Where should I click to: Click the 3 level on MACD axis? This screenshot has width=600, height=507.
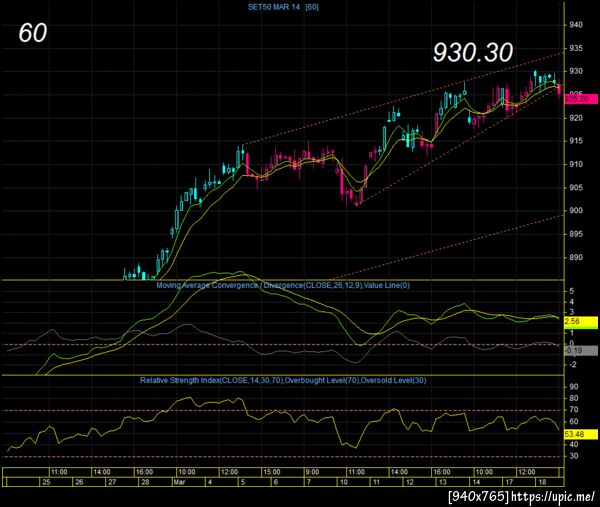pyautogui.click(x=572, y=312)
